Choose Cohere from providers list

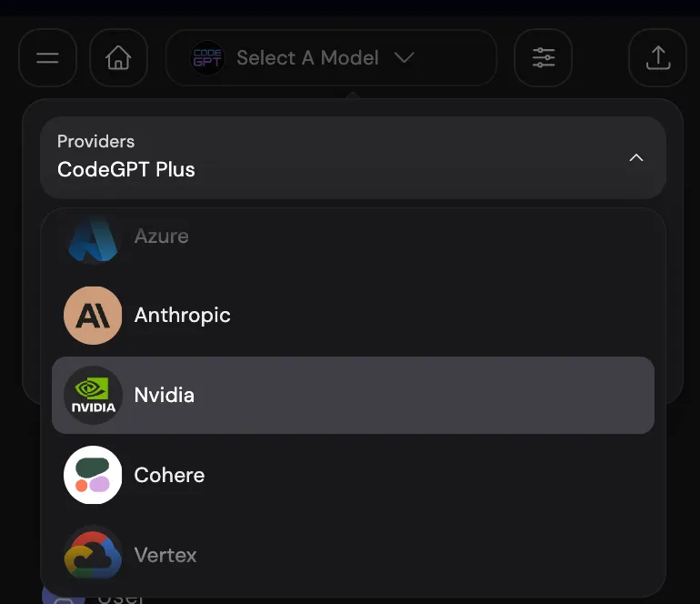(353, 475)
